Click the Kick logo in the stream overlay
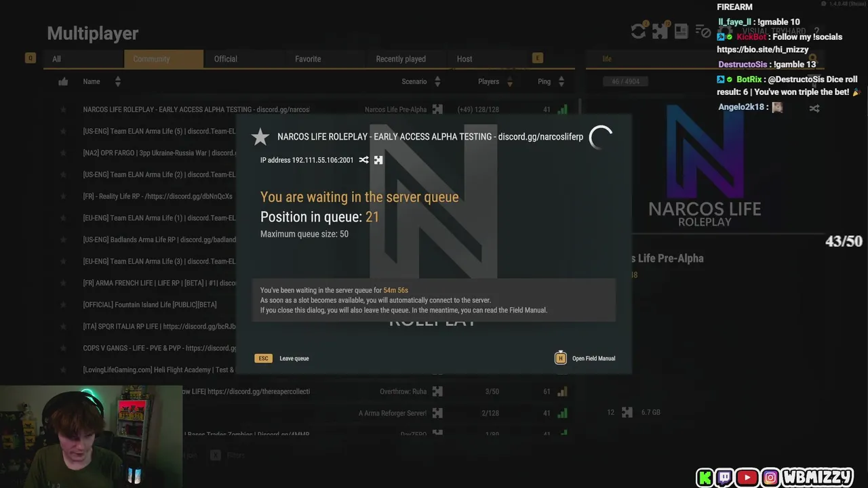The image size is (868, 488). point(705,477)
